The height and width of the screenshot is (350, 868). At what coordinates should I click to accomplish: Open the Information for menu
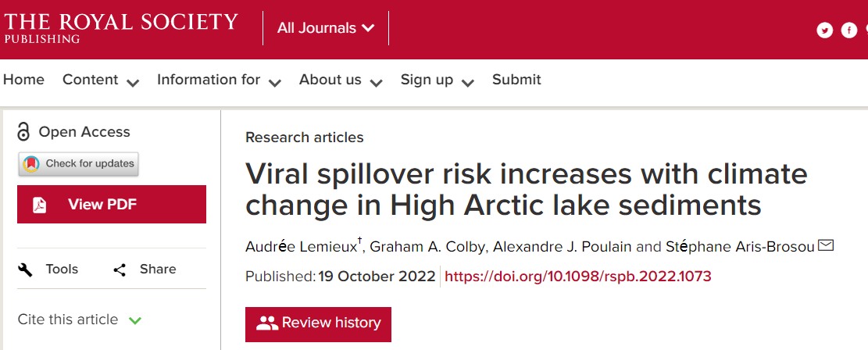(x=220, y=80)
